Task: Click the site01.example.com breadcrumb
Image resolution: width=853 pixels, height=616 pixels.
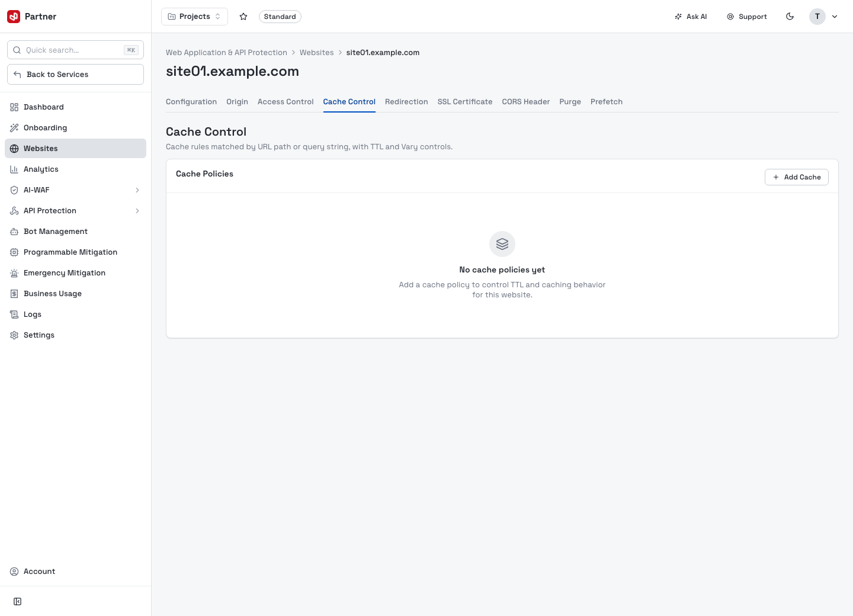Action: (x=383, y=53)
